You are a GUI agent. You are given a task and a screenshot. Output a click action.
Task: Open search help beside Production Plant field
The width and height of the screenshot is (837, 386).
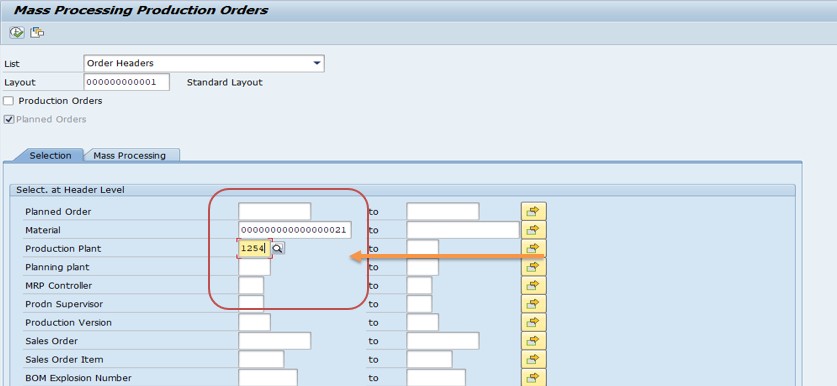(x=279, y=249)
